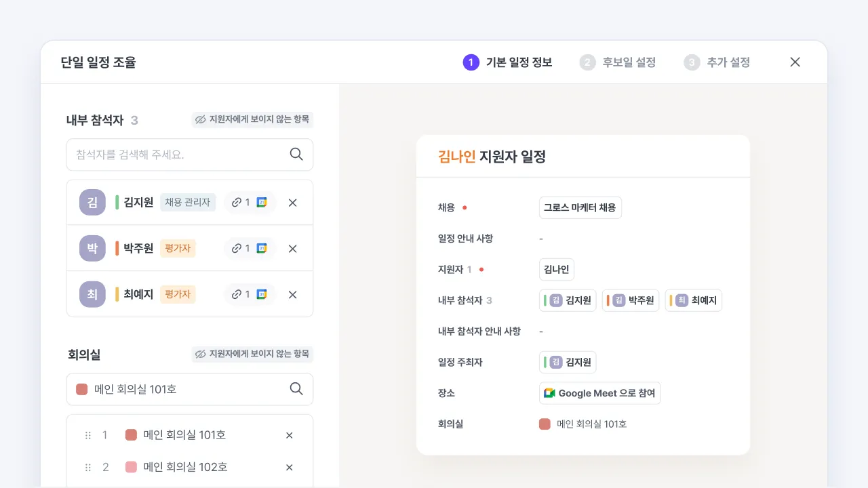Click 김지원's Google Calendar icon
Viewport: 868px width, 488px height.
[262, 202]
